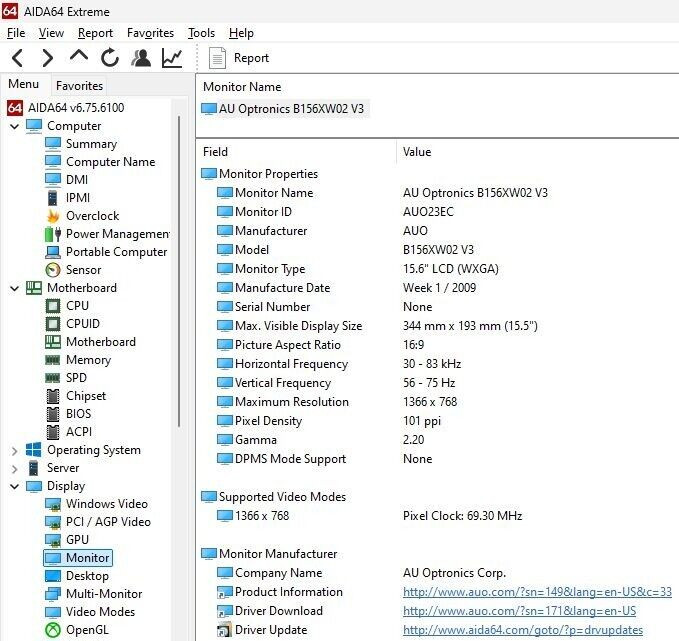Click the Multi-Monitor icon in tree
This screenshot has height=641, width=679.
click(53, 594)
